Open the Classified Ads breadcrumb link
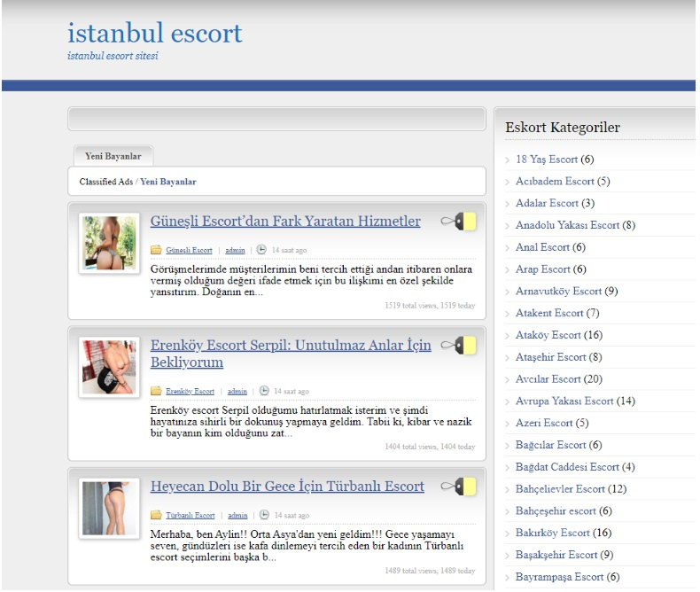The image size is (700, 592). click(105, 182)
